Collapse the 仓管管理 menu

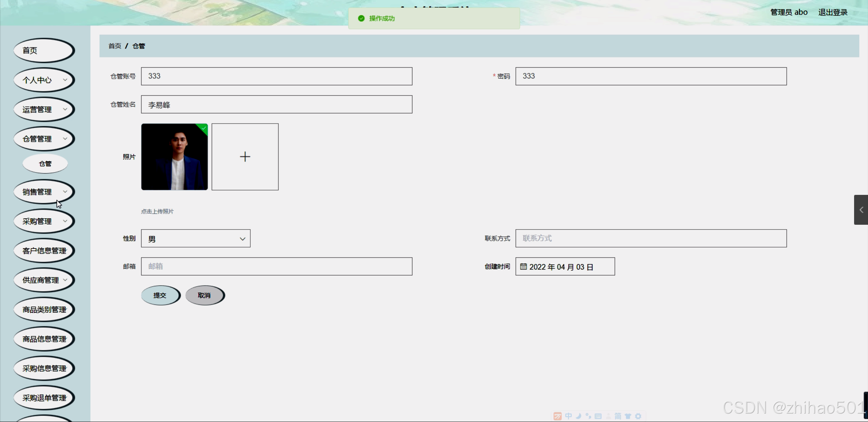(x=44, y=139)
